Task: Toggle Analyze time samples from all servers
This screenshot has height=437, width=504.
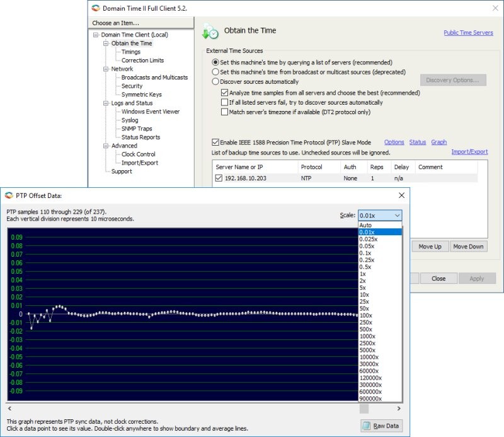Action: [x=225, y=93]
